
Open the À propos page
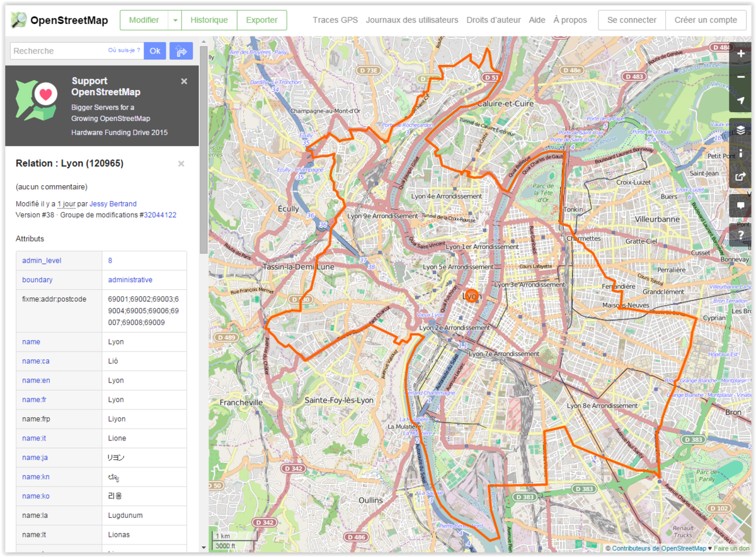click(570, 20)
